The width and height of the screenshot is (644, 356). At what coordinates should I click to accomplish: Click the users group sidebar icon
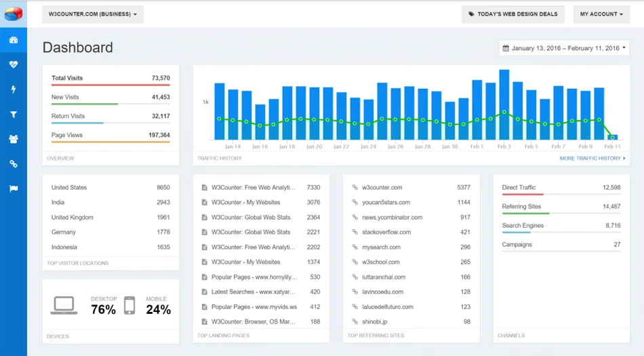point(13,139)
